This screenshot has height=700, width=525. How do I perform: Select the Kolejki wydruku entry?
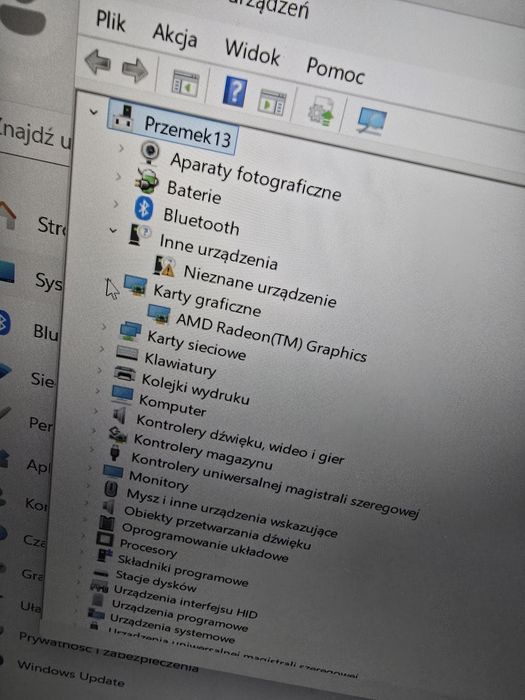point(195,388)
